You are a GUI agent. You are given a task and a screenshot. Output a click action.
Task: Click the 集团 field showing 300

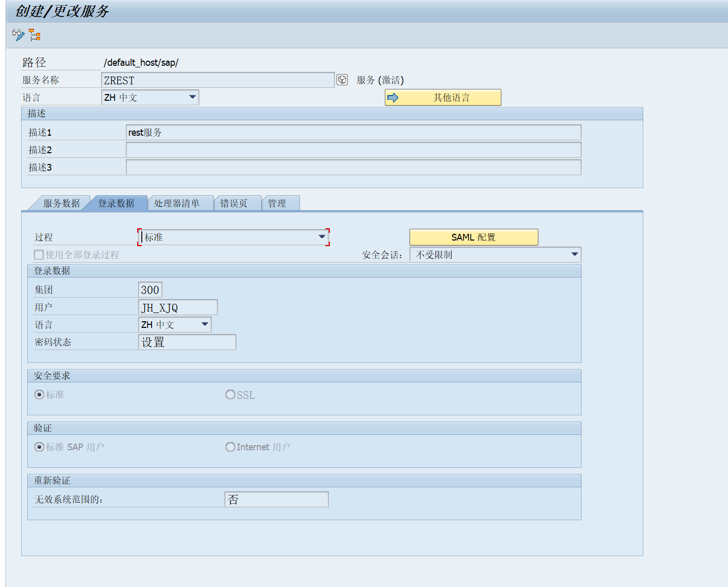point(150,289)
